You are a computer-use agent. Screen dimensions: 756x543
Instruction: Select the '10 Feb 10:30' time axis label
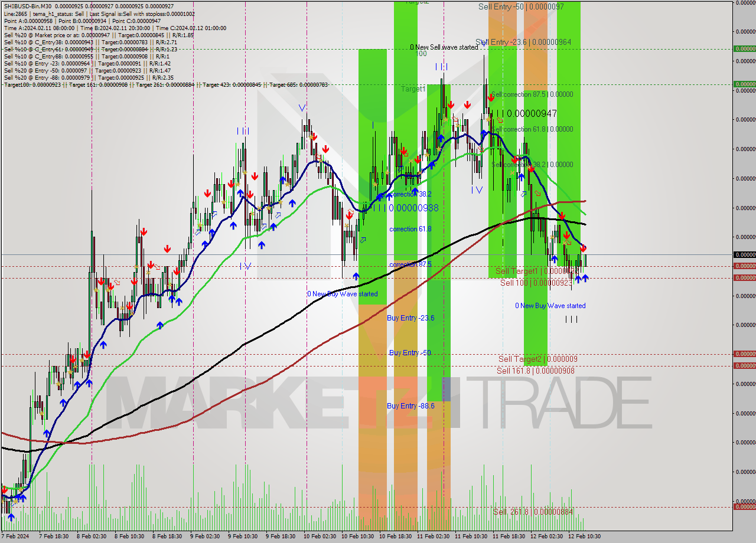click(358, 537)
